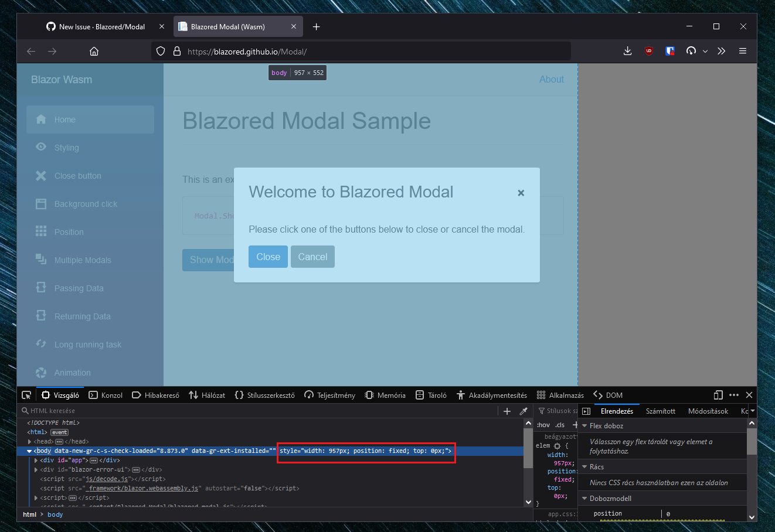775x532 pixels.
Task: Collapse the Rács grid section
Action: 584,467
